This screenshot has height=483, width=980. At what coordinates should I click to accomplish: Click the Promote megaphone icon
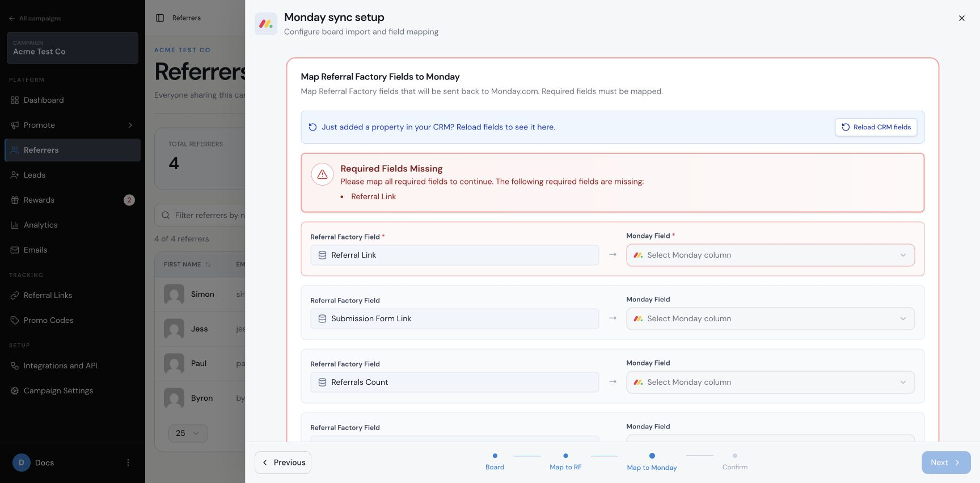pyautogui.click(x=15, y=125)
